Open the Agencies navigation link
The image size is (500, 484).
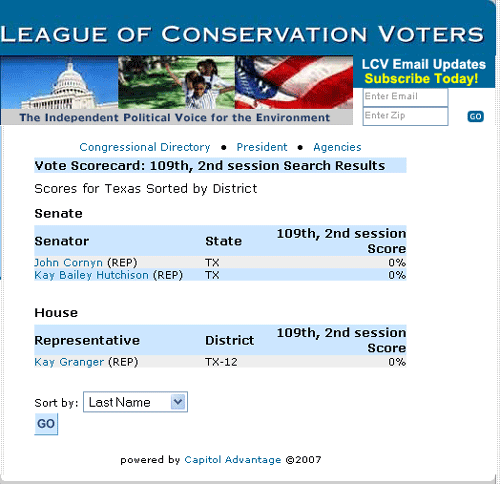coord(337,147)
